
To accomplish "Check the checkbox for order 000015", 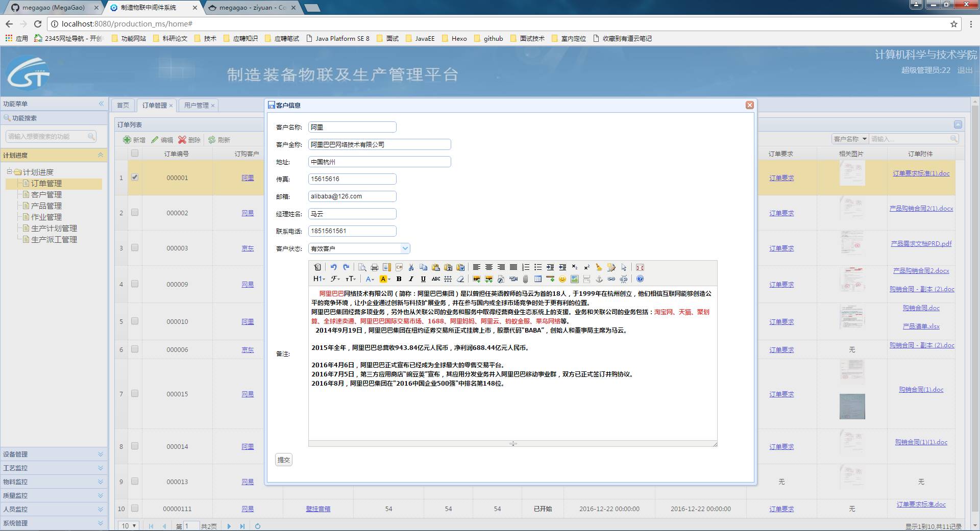I will point(135,394).
